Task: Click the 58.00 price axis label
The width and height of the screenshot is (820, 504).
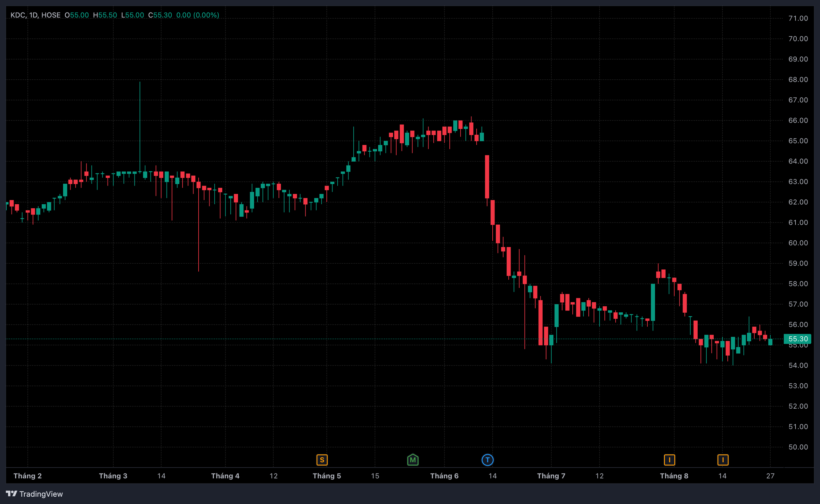Action: 798,284
